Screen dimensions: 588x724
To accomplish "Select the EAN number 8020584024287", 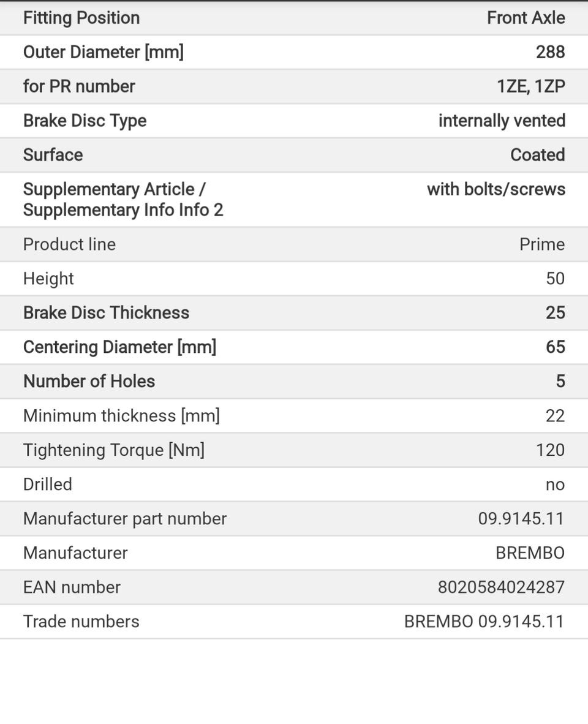I will coord(500,587).
